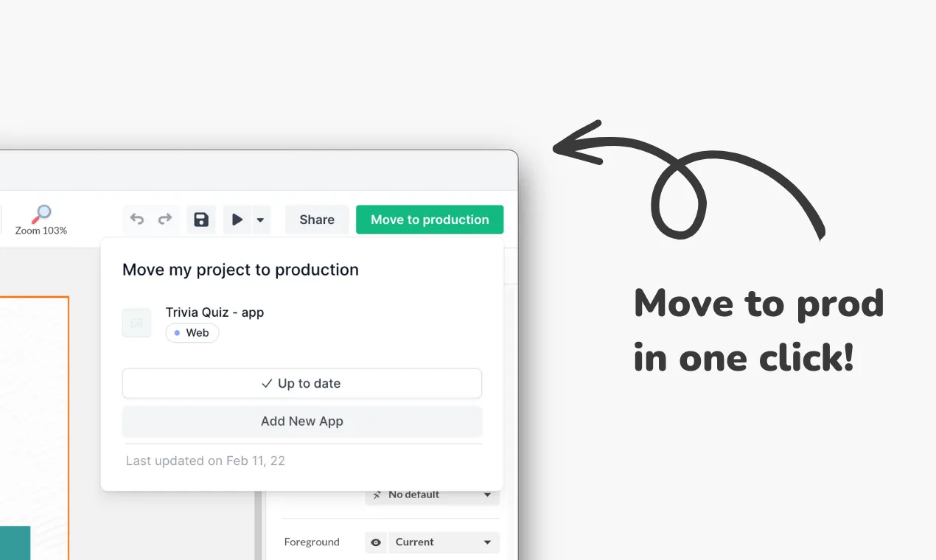
Task: Select the teal rectangle on canvas
Action: point(15,542)
